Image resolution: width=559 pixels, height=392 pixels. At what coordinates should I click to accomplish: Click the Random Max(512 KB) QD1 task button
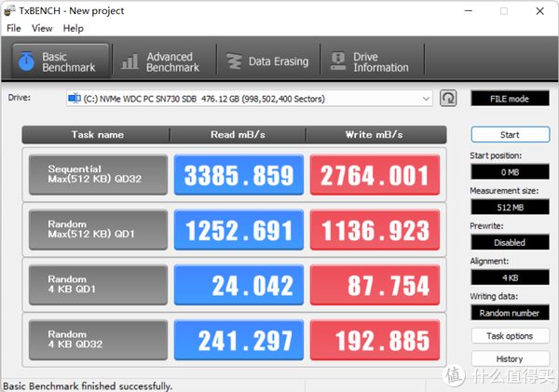point(98,229)
